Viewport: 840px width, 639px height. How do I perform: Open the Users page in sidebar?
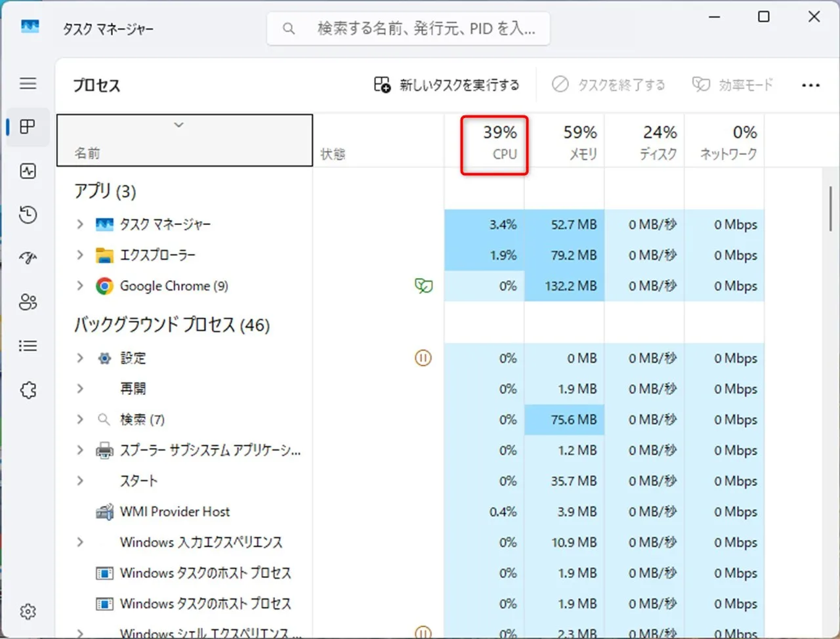tap(28, 302)
